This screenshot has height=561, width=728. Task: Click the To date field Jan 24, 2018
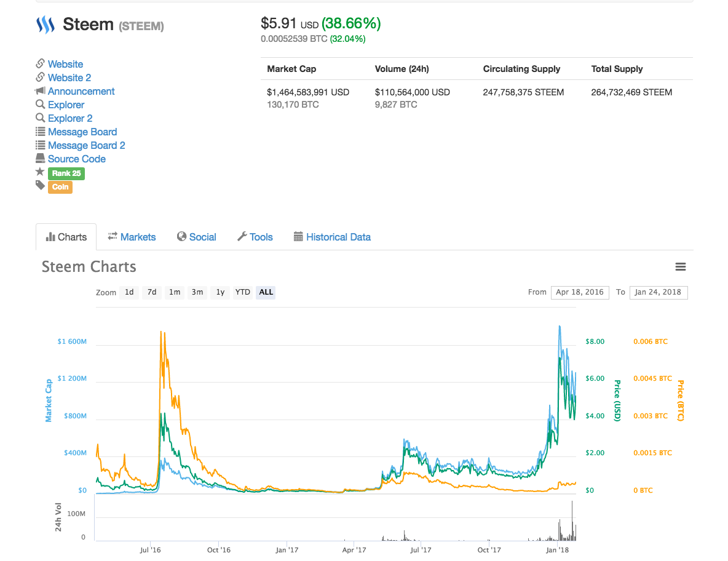point(659,292)
